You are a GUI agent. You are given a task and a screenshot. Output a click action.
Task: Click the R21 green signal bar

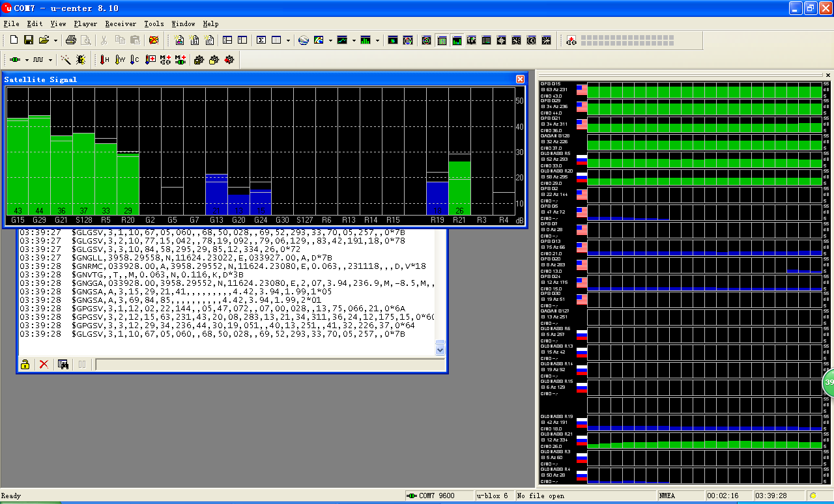coord(460,188)
